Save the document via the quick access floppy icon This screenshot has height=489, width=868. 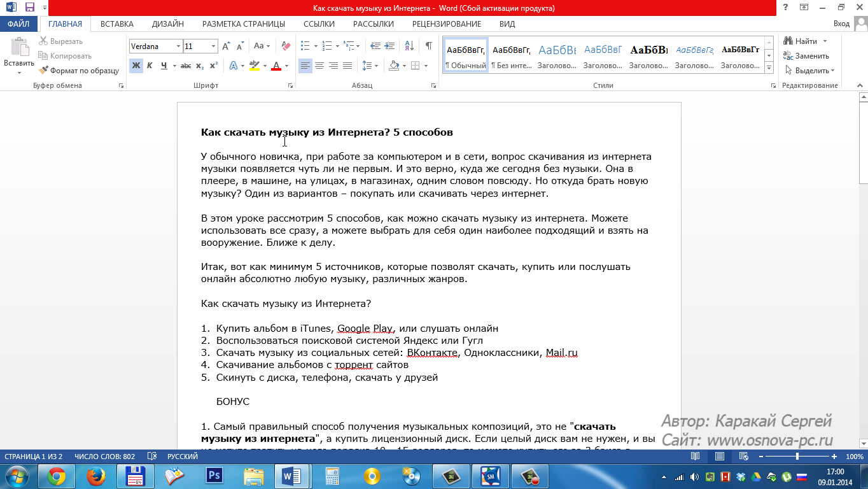tap(29, 8)
